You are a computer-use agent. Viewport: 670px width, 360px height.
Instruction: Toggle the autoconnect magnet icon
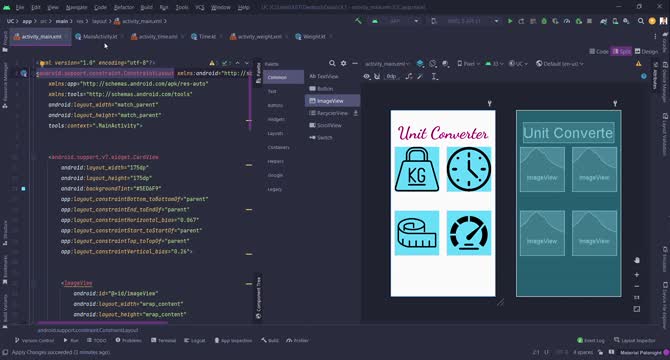click(x=377, y=76)
